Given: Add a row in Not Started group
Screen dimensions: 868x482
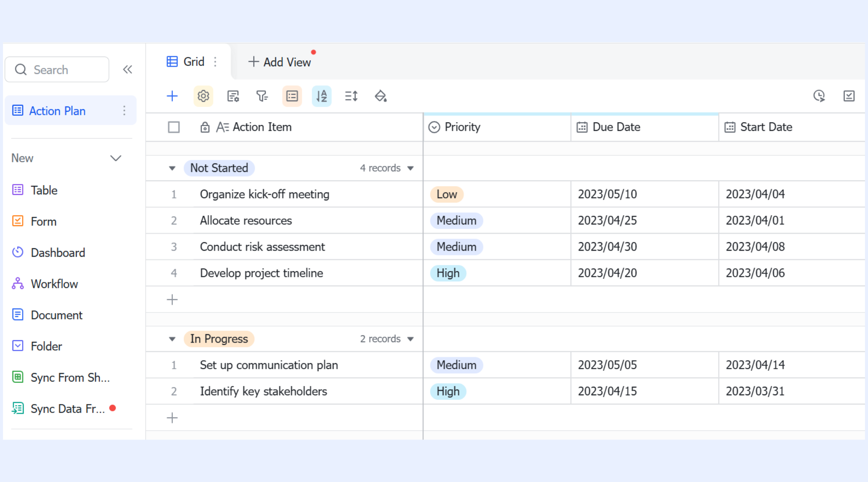Looking at the screenshot, I should (x=172, y=300).
